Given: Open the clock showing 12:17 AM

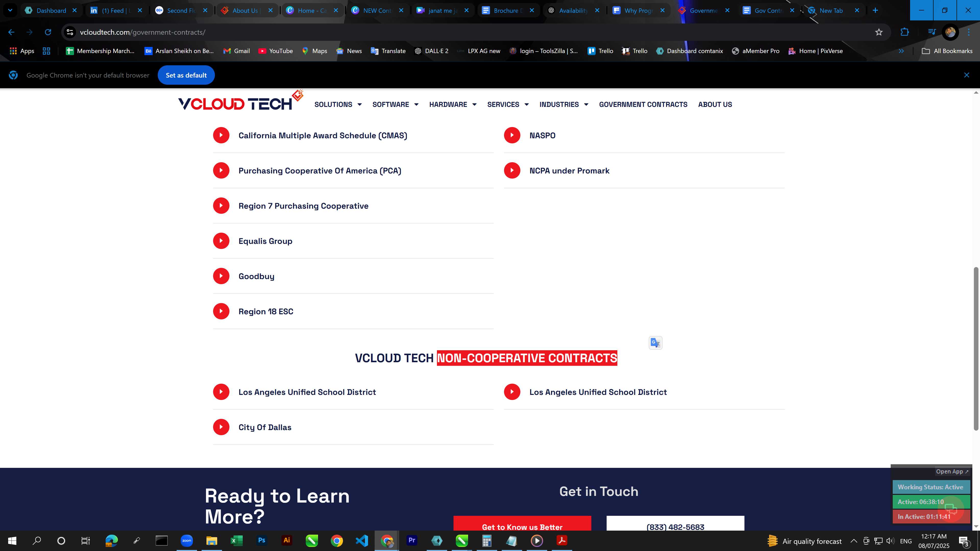Looking at the screenshot, I should (x=934, y=541).
